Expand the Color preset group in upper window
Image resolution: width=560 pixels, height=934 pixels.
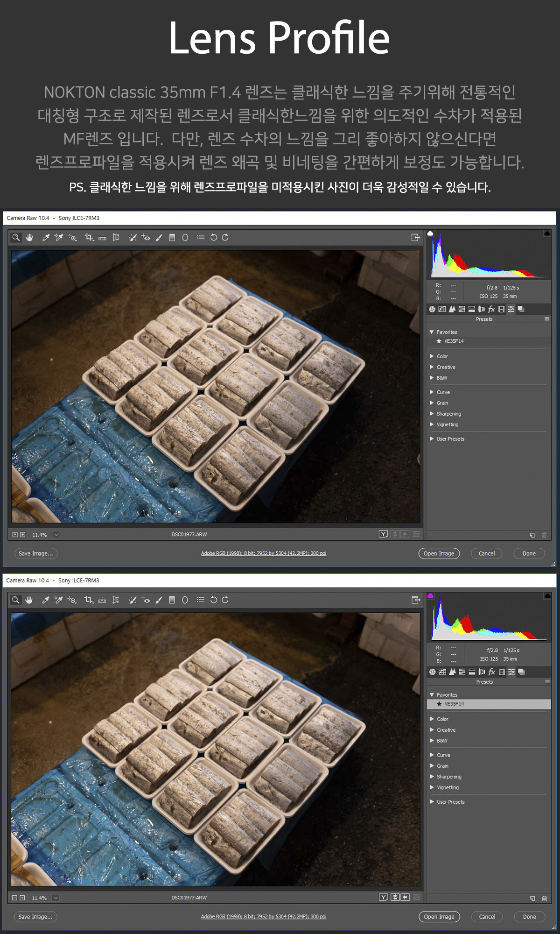pyautogui.click(x=432, y=356)
